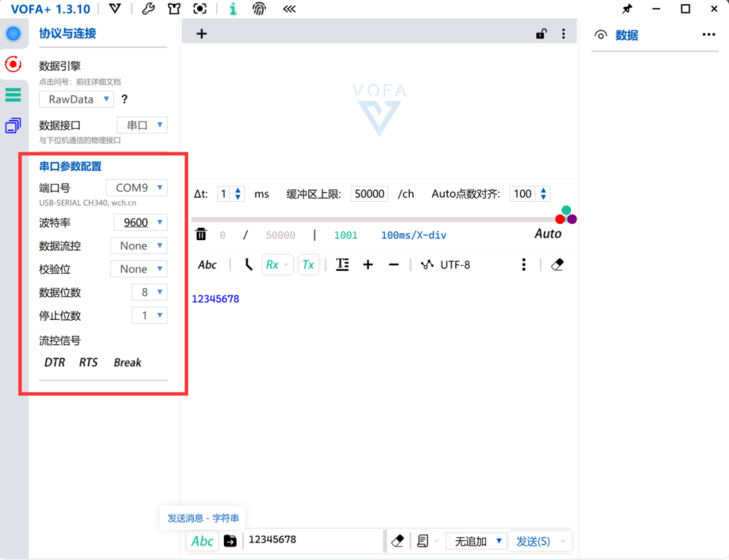This screenshot has width=729, height=560.
Task: Click the fingerprint icon in title bar
Action: (259, 9)
